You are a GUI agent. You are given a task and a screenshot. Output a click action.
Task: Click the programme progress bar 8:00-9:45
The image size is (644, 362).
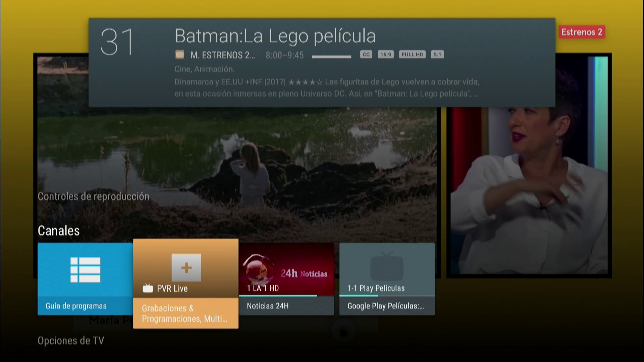tap(331, 57)
